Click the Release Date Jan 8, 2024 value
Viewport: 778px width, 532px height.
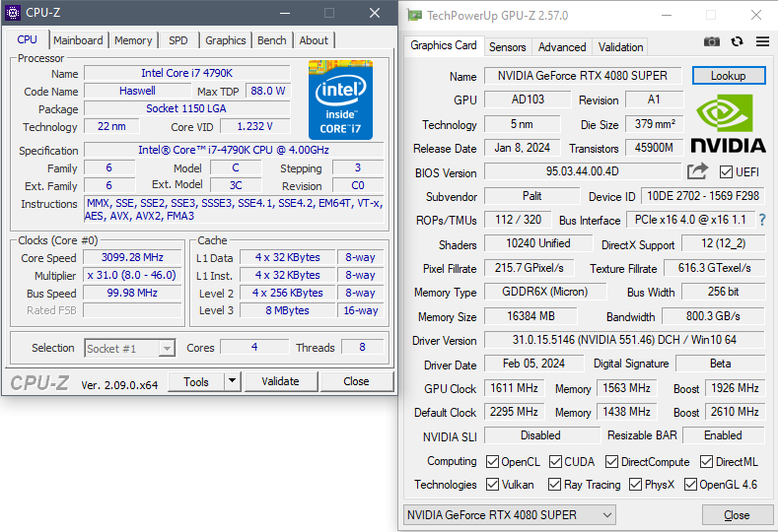point(523,148)
